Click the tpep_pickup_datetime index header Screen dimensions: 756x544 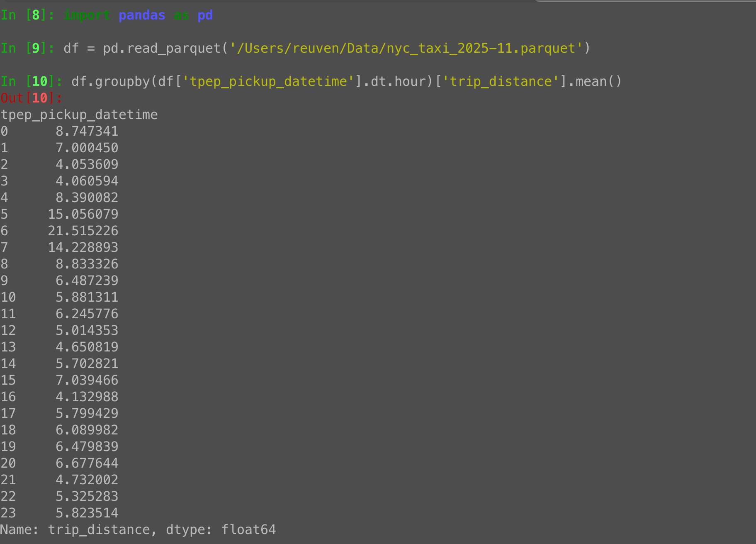79,115
